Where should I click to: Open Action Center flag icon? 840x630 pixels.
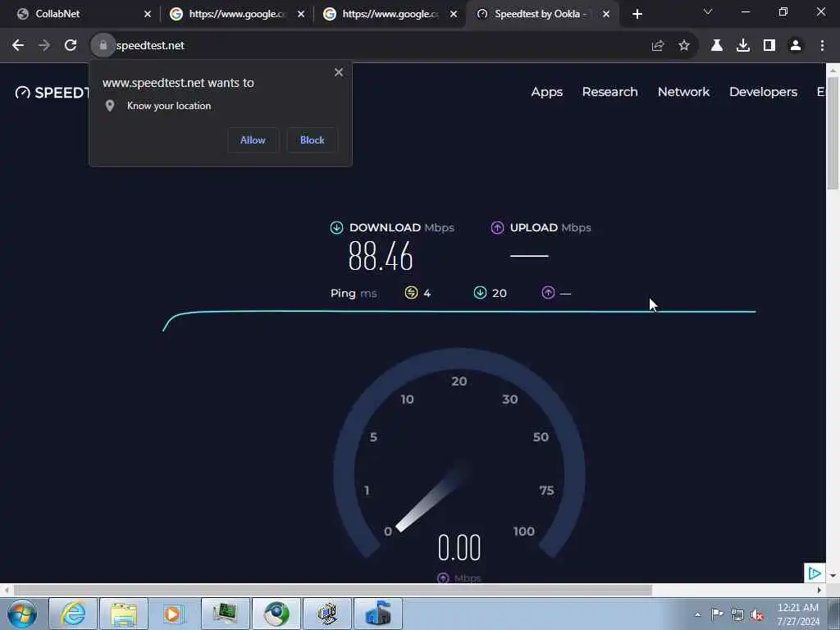coord(717,614)
